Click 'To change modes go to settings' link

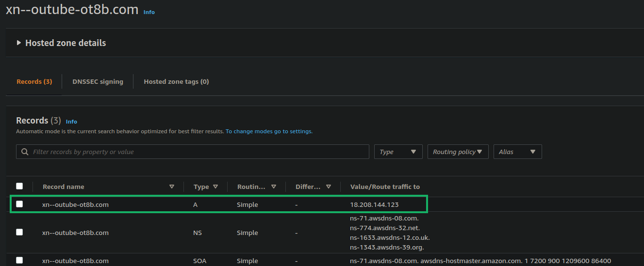point(269,131)
